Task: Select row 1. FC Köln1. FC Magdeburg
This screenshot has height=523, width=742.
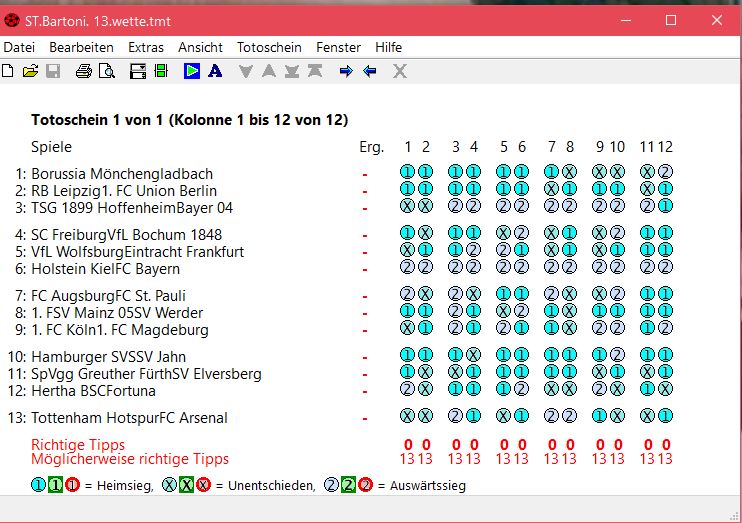Action: [120, 330]
